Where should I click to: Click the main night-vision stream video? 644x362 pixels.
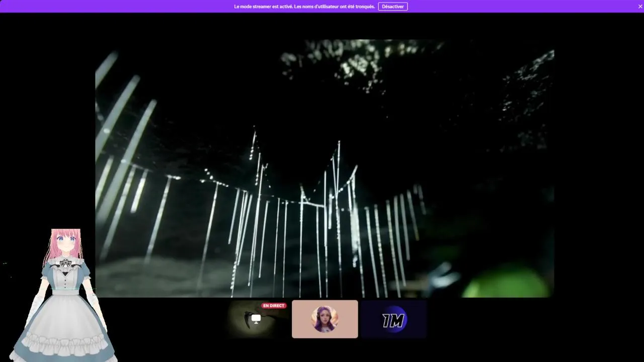[x=325, y=168]
